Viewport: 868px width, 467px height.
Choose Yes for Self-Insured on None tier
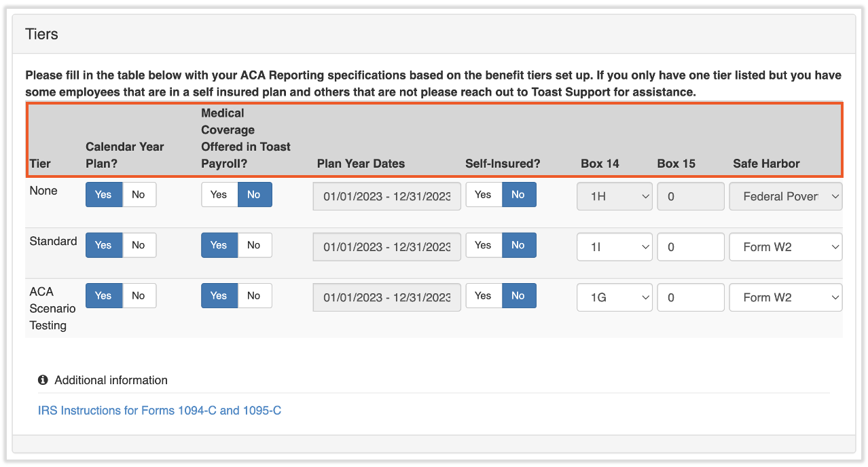click(483, 195)
